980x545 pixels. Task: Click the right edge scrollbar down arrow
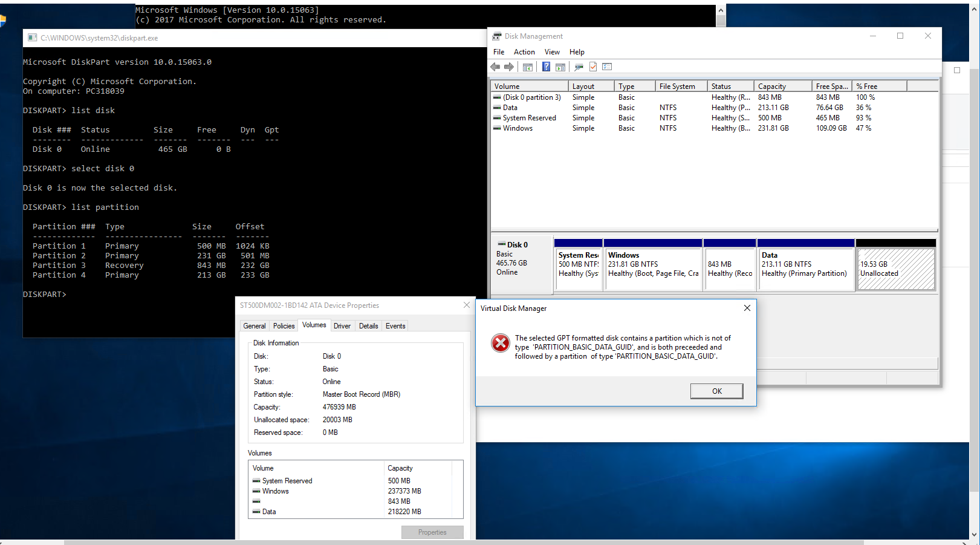tap(975, 535)
